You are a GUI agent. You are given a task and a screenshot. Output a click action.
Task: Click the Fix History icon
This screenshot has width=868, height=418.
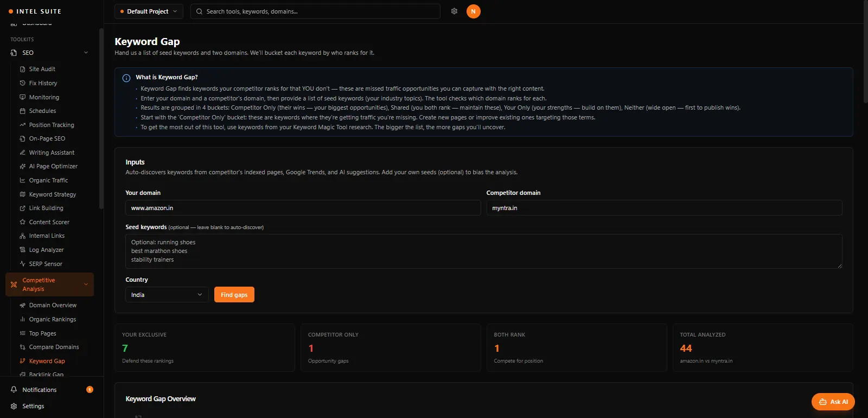pos(22,83)
